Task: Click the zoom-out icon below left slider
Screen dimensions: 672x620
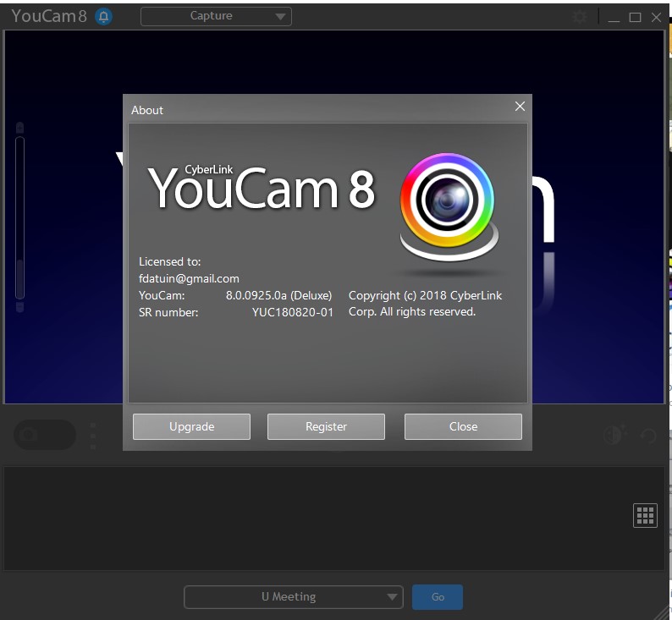Action: click(x=19, y=307)
